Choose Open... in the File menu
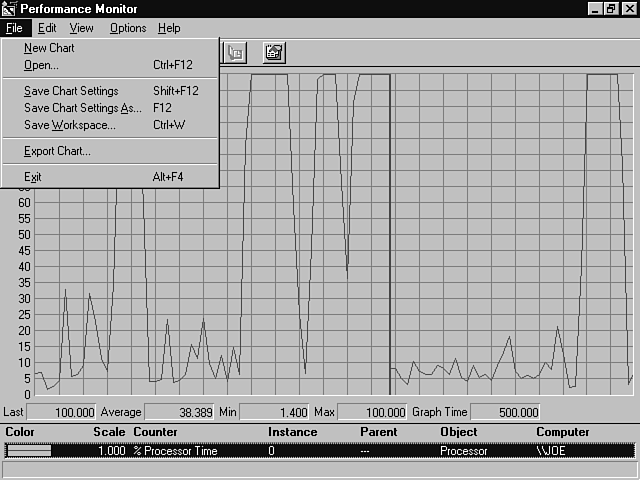The height and width of the screenshot is (480, 640). tap(41, 65)
